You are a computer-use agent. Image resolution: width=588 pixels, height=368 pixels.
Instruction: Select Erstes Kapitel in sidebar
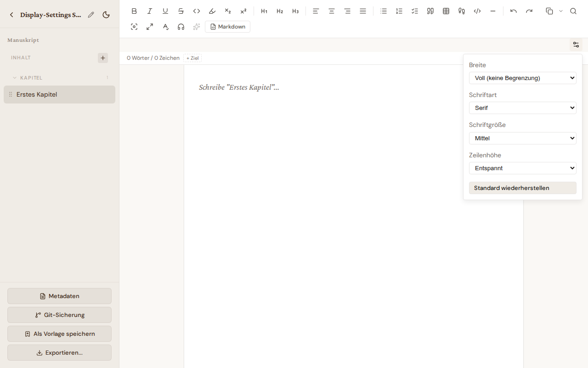click(59, 94)
